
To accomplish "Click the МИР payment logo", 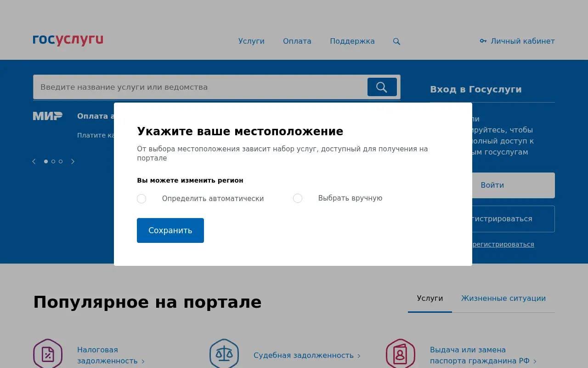I will click(48, 116).
